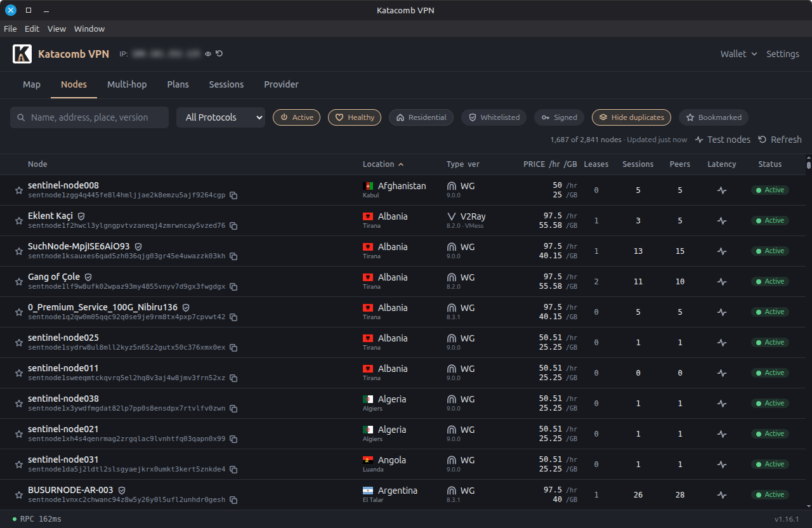The height and width of the screenshot is (528, 812).
Task: Sort by per-hour price header
Action: (x=554, y=164)
